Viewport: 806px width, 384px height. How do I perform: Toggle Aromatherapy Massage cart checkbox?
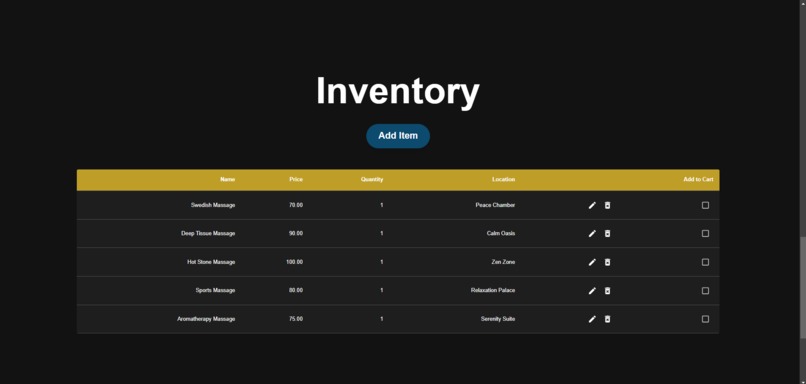click(705, 319)
